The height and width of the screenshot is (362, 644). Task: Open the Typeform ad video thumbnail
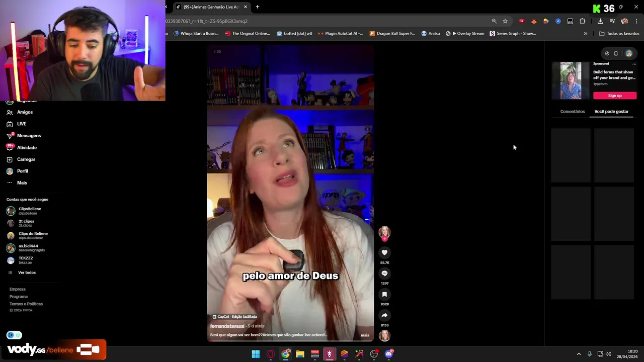[x=571, y=80]
